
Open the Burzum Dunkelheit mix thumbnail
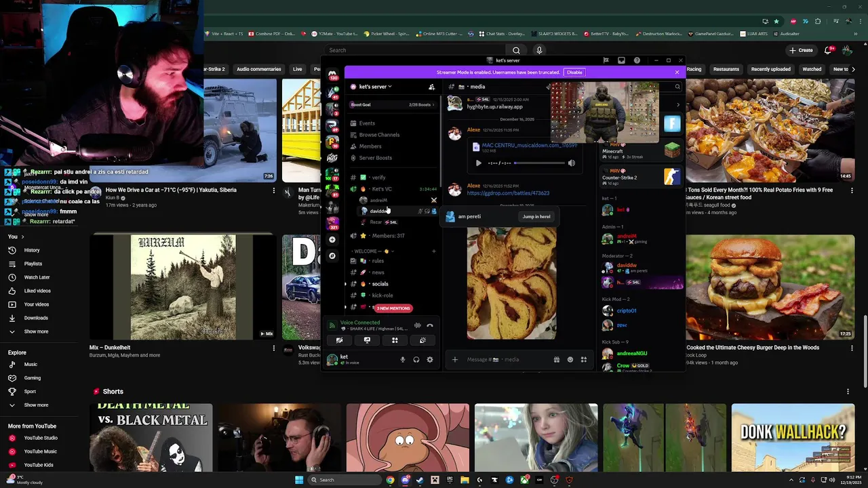click(183, 287)
